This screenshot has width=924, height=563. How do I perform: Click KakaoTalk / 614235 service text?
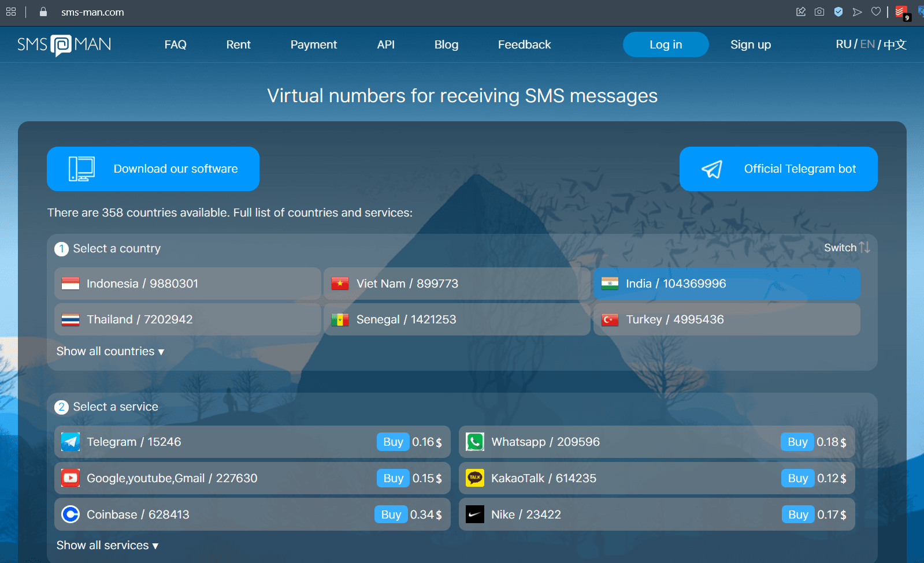[x=544, y=478]
